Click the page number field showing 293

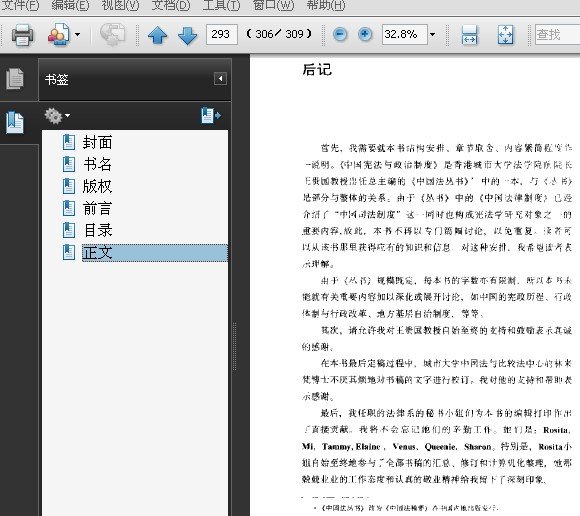[x=222, y=34]
